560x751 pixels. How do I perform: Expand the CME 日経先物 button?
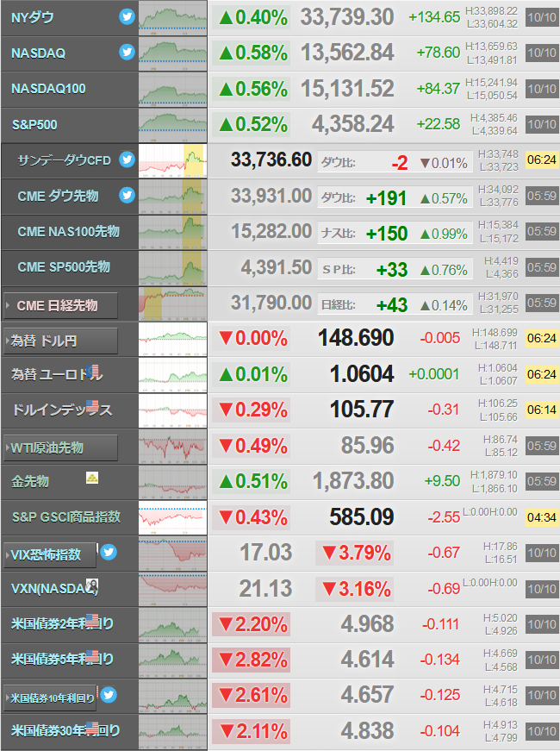[60, 305]
